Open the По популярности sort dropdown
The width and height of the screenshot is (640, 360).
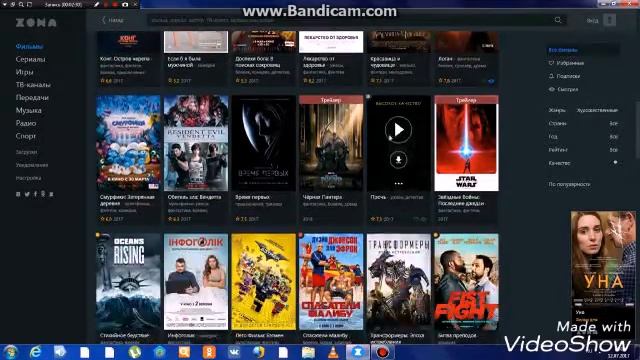point(569,184)
